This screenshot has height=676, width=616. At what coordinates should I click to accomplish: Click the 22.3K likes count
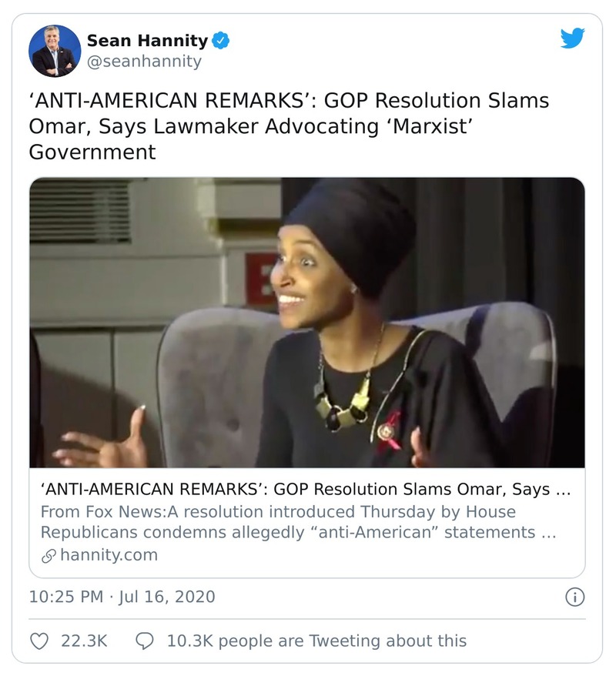click(83, 640)
